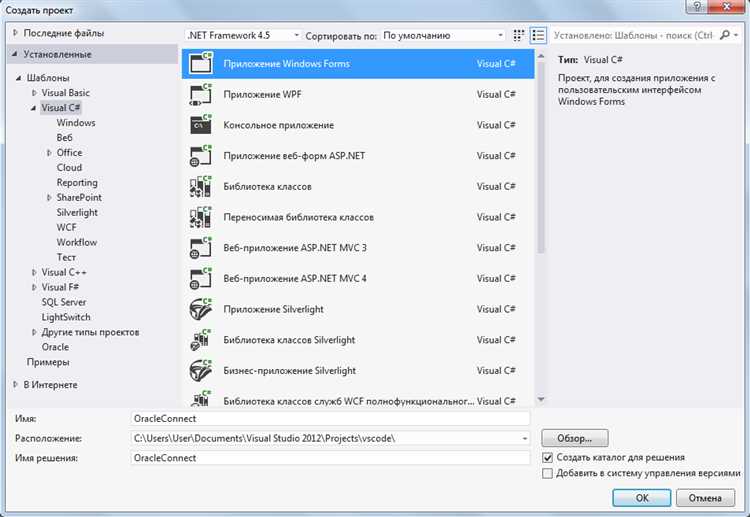750x517 pixels.
Task: Click the Приложение Silverlight template icon
Action: click(x=201, y=309)
